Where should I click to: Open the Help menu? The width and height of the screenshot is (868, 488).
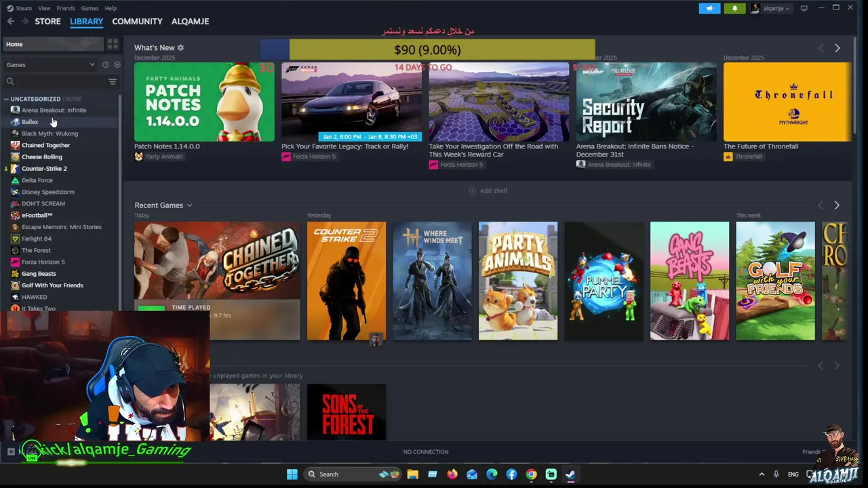click(111, 8)
